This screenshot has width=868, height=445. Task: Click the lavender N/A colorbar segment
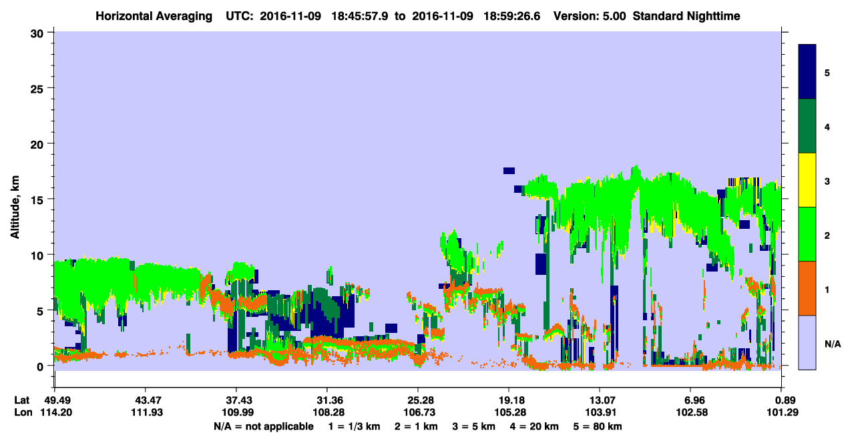[807, 342]
